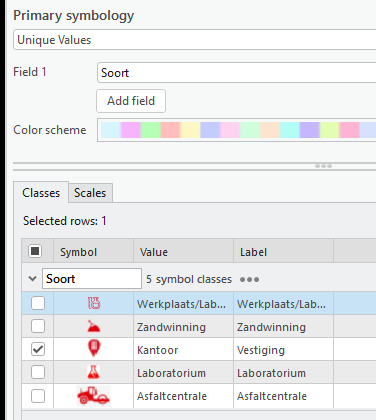Screen dimensions: 376x420
Task: Collapse the Soort group chevron
Action: [x=32, y=278]
